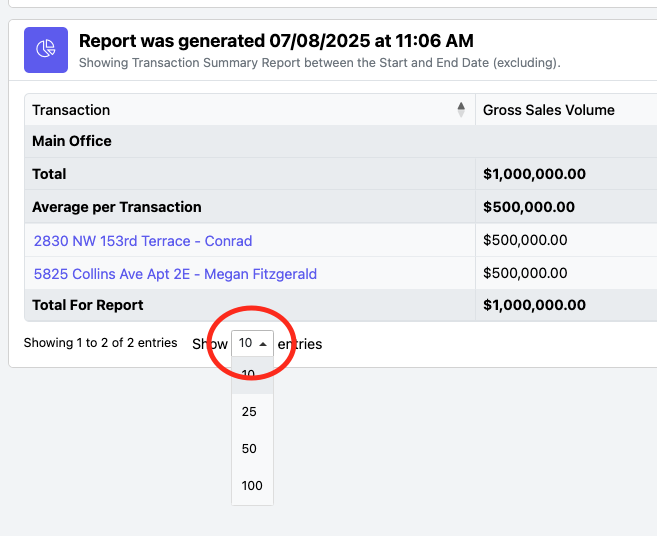Open 2830 NW 153rd Terrace - Conrad transaction
Viewport: 657px width, 536px height.
[143, 241]
